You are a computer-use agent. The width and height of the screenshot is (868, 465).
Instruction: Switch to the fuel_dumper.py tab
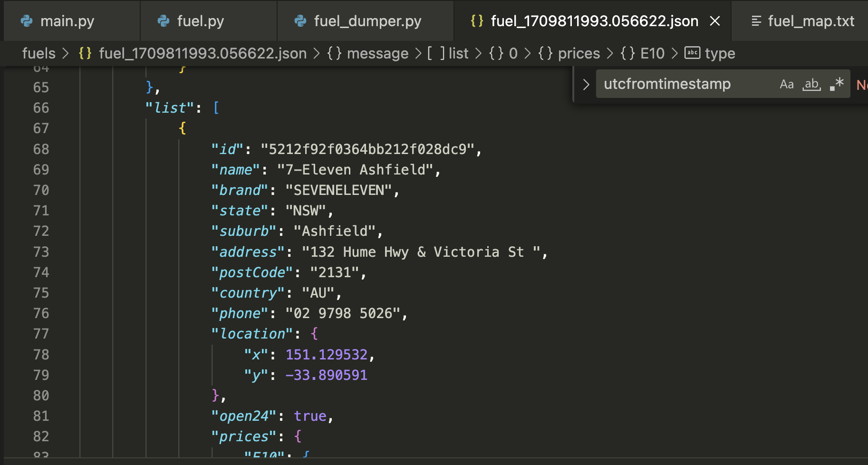point(367,21)
